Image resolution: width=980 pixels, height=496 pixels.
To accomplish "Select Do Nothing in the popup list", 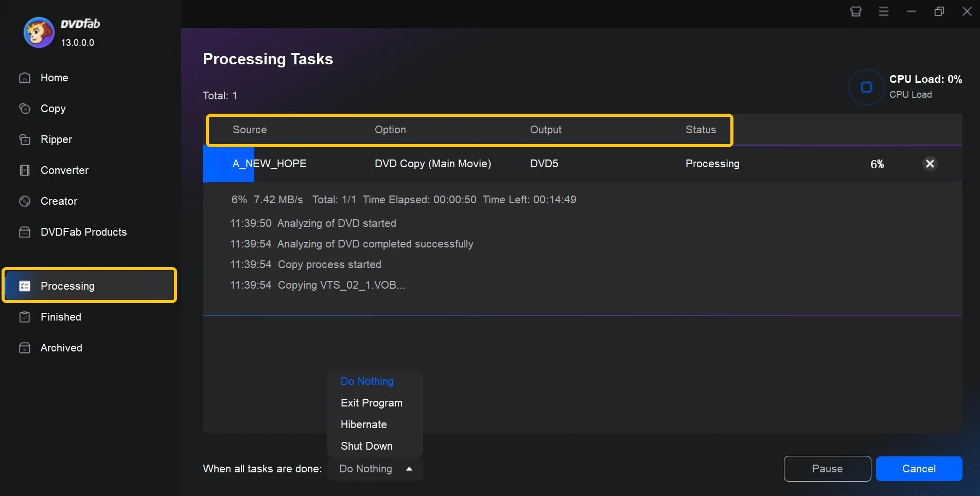I will click(x=366, y=381).
